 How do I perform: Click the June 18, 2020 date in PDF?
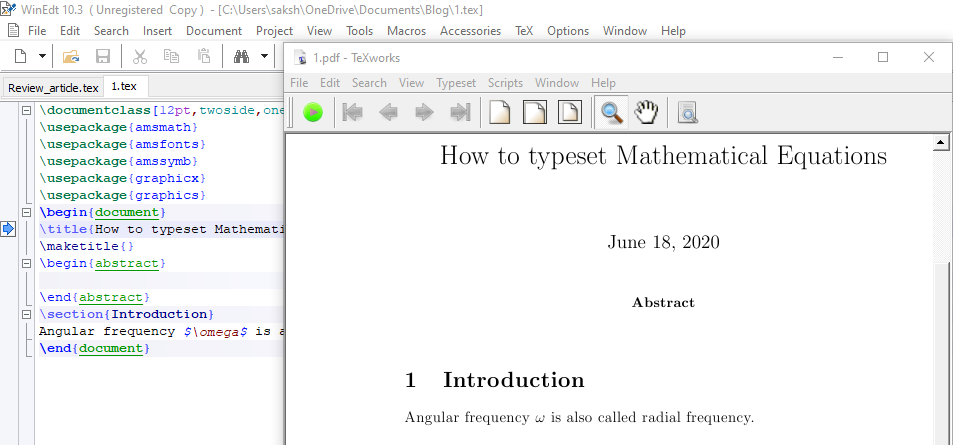click(663, 242)
